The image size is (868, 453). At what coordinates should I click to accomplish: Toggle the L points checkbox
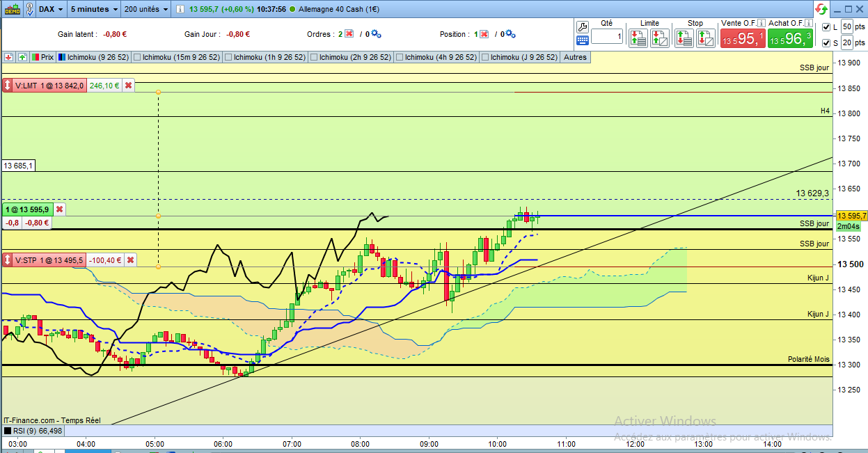826,27
